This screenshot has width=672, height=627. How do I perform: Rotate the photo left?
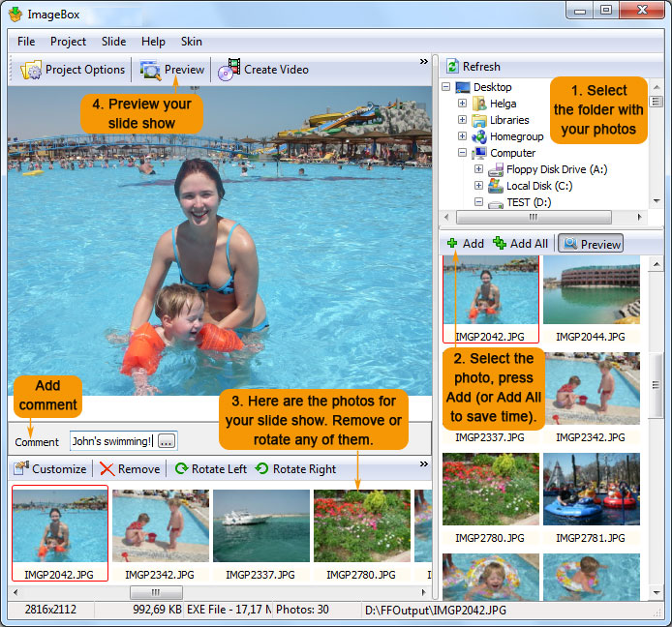tap(181, 469)
